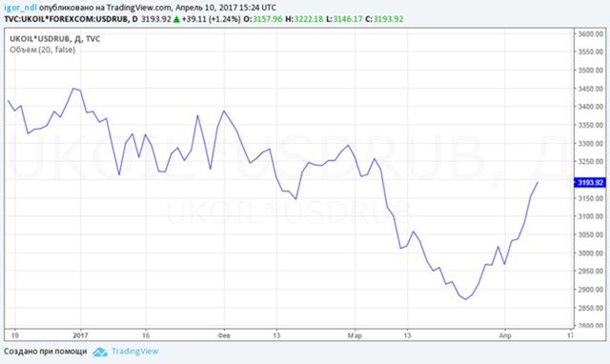Click the TVC:UKOIL*FOREXCOM:USDRUB, D symbol text

coord(71,19)
